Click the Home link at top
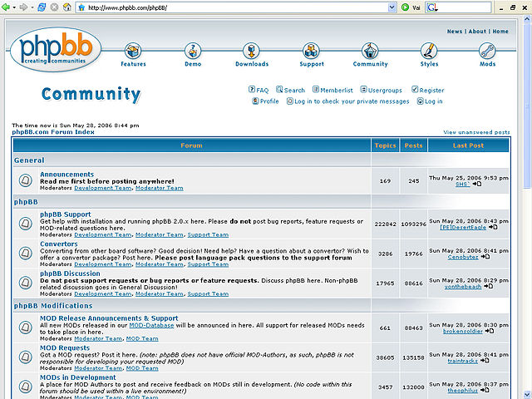Screen dimensions: 532x399 500,32
